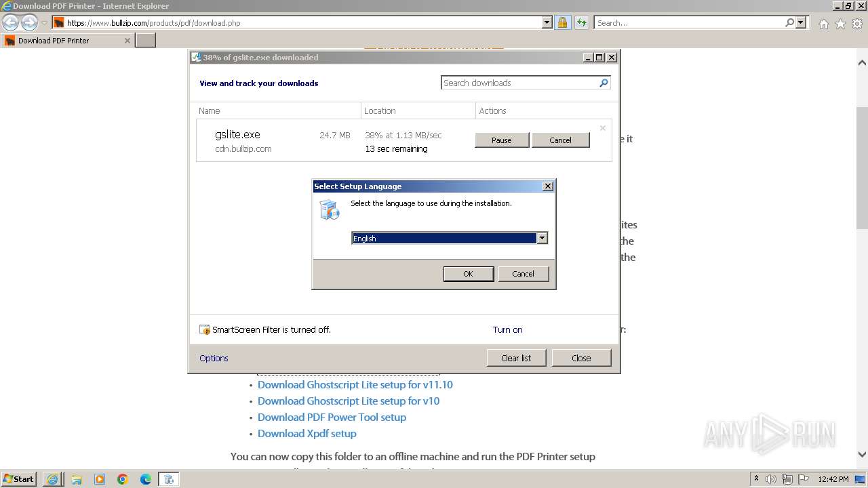The width and height of the screenshot is (868, 488).
Task: Click the setup installer icon in language dialog
Action: point(329,209)
